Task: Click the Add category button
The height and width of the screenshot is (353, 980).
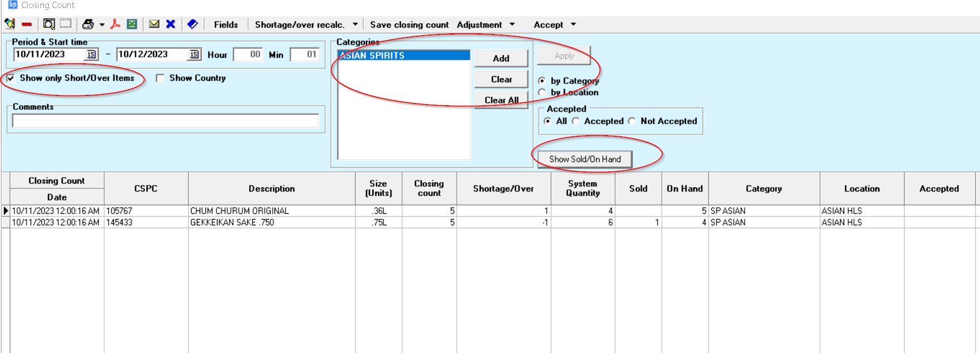Action: (501, 58)
